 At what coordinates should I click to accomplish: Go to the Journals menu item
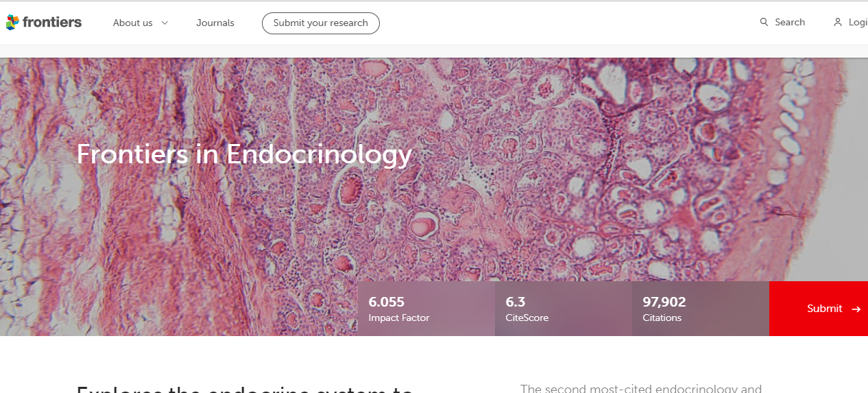[215, 23]
